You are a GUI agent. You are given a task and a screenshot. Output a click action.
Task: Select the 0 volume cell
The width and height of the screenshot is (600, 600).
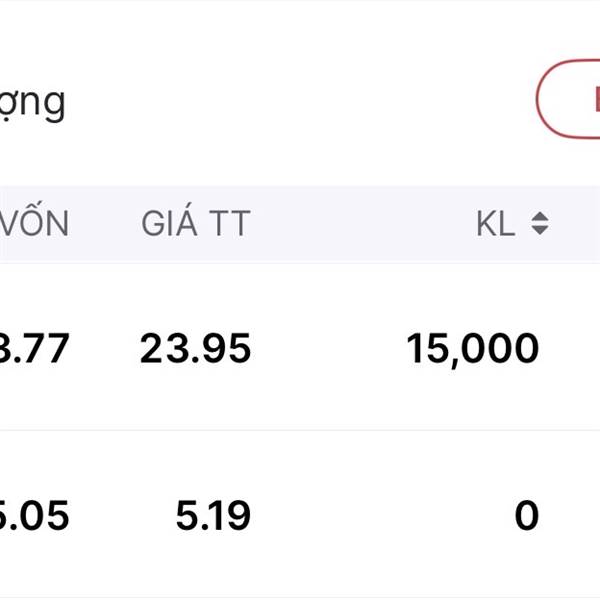click(x=526, y=516)
